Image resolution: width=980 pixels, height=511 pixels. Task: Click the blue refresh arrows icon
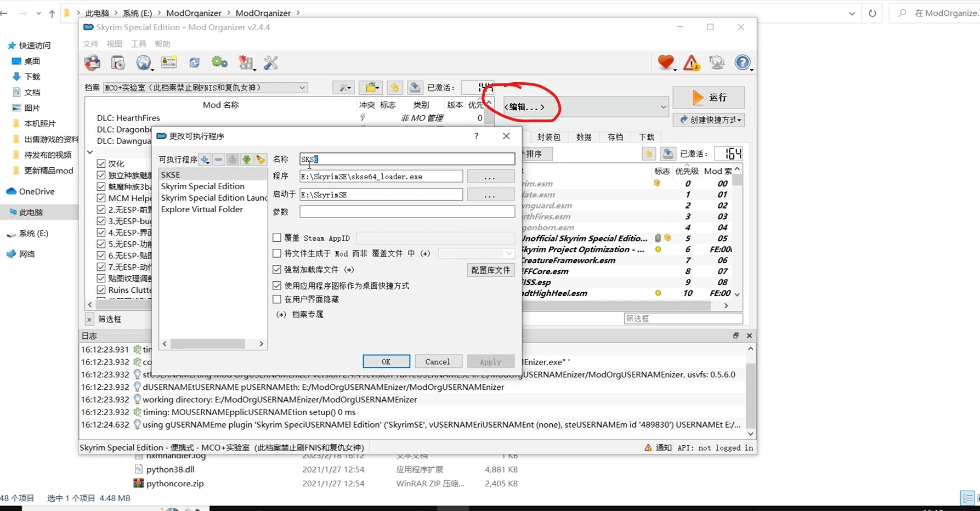(x=194, y=63)
